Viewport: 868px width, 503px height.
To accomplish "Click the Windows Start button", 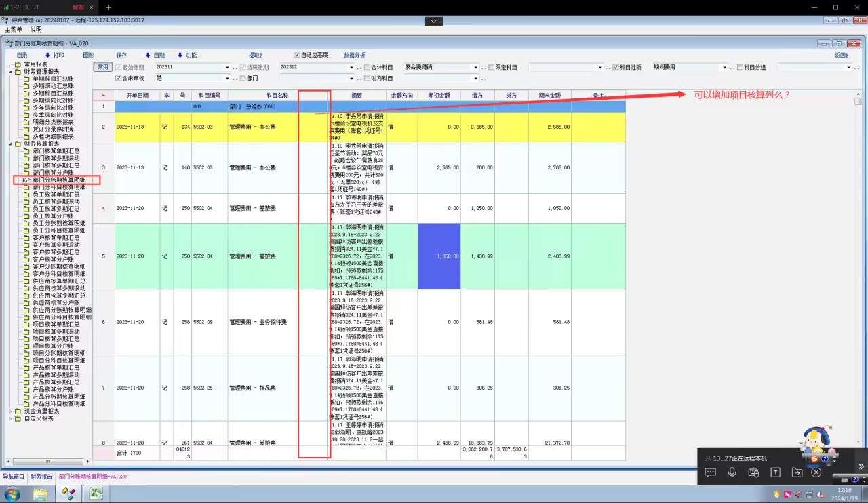I will [x=12, y=494].
